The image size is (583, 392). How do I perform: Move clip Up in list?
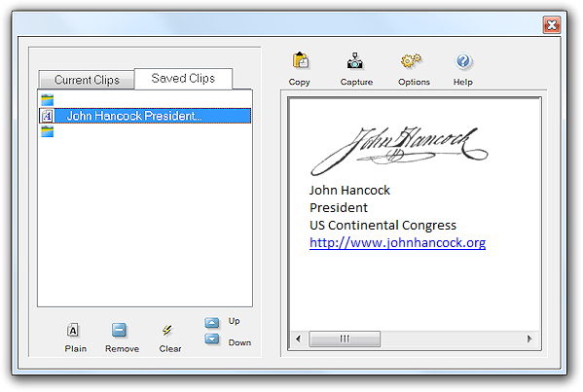pyautogui.click(x=211, y=323)
